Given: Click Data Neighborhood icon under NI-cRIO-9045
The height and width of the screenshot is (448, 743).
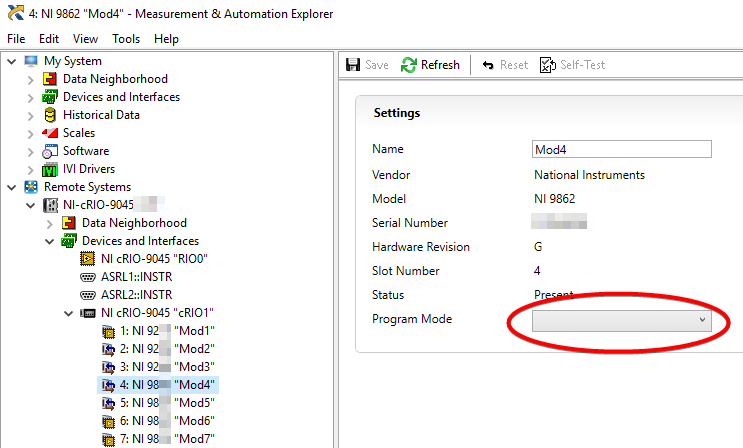Looking at the screenshot, I should 69,223.
